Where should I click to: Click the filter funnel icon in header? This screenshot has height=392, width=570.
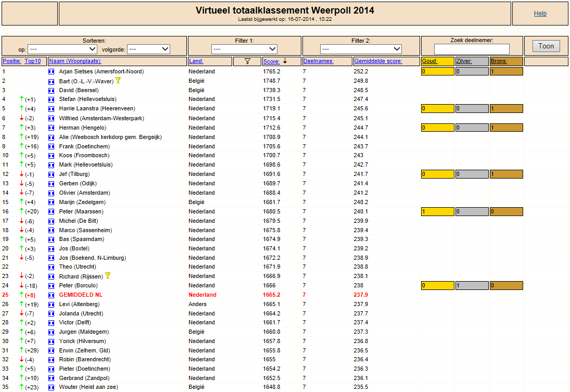pos(248,61)
